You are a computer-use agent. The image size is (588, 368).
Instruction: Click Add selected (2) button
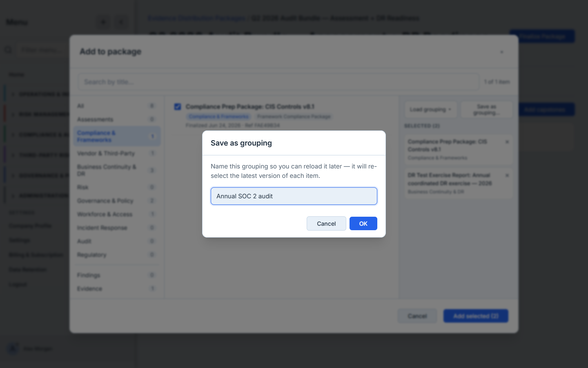(476, 316)
